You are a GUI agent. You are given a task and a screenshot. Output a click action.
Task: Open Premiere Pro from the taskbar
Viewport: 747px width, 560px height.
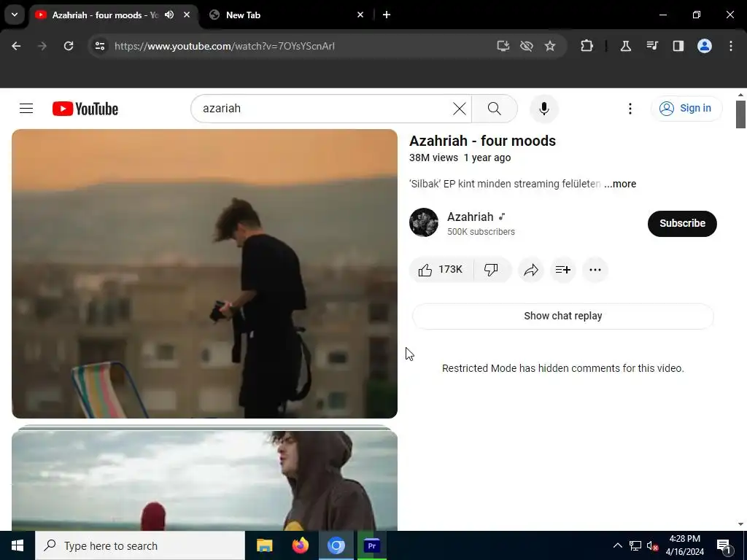pyautogui.click(x=371, y=545)
